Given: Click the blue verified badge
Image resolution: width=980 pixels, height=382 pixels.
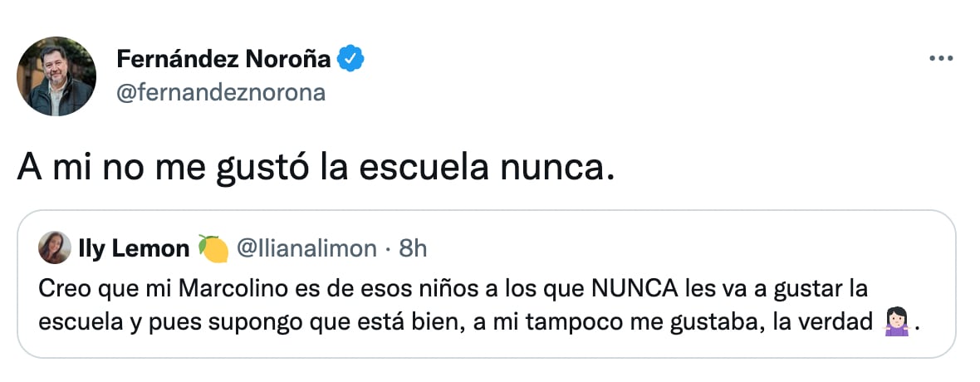Looking at the screenshot, I should point(350,59).
